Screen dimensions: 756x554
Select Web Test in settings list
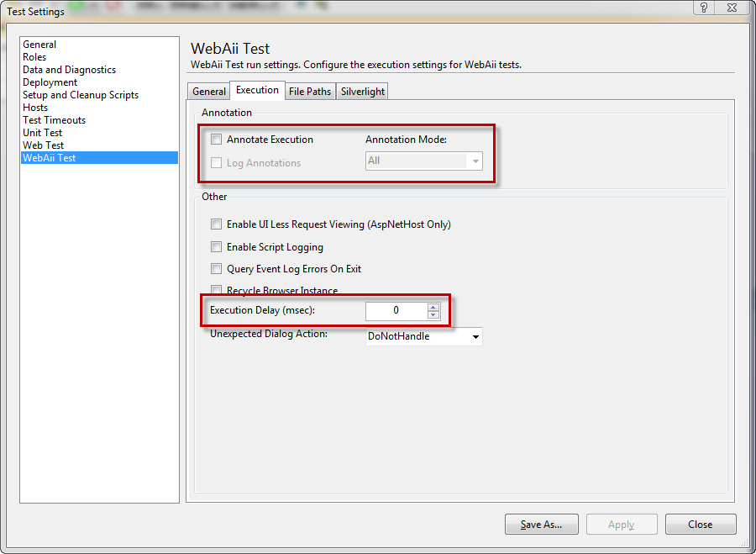tap(44, 145)
